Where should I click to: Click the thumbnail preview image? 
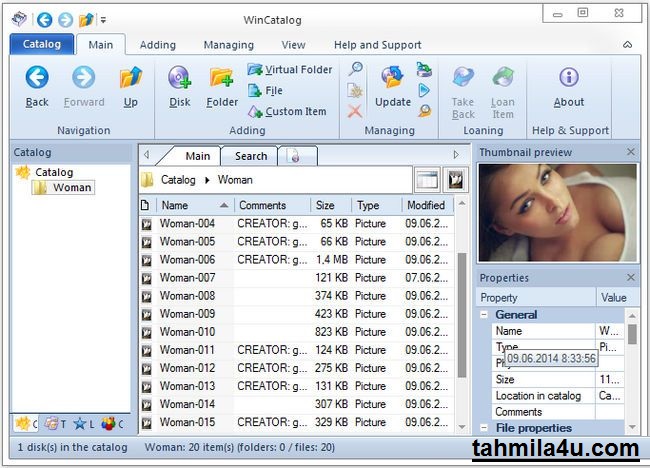pos(557,213)
